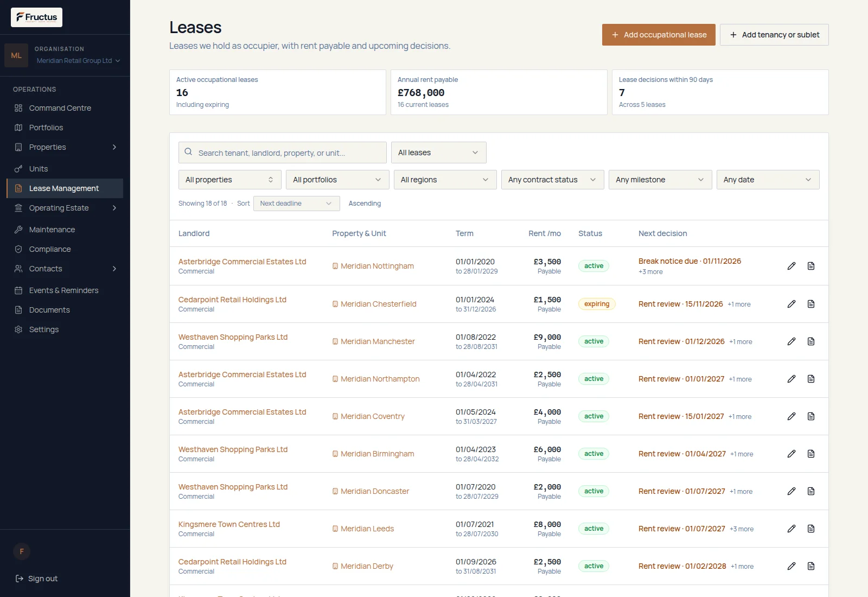Open document icon for Meridian Nottingham

point(811,266)
